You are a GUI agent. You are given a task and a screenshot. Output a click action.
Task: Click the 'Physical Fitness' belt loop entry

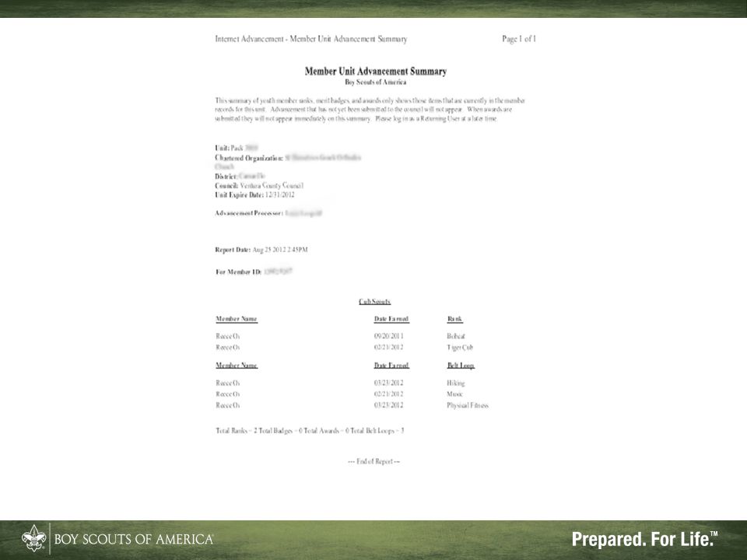468,406
